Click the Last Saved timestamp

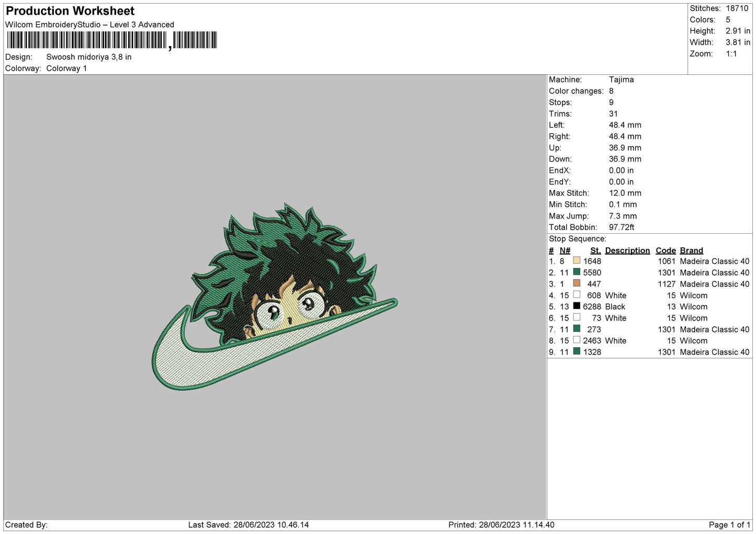(x=249, y=525)
